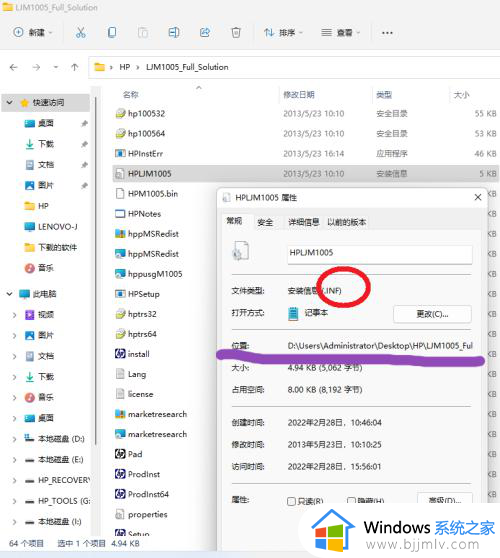
Task: Select 本地磁盘 (I:) in sidebar
Action: click(x=53, y=522)
